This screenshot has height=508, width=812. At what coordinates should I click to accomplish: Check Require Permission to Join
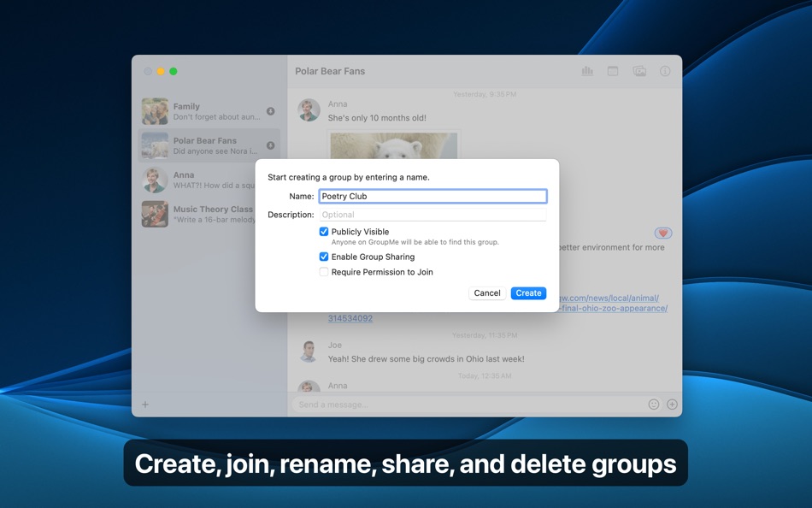(x=324, y=272)
